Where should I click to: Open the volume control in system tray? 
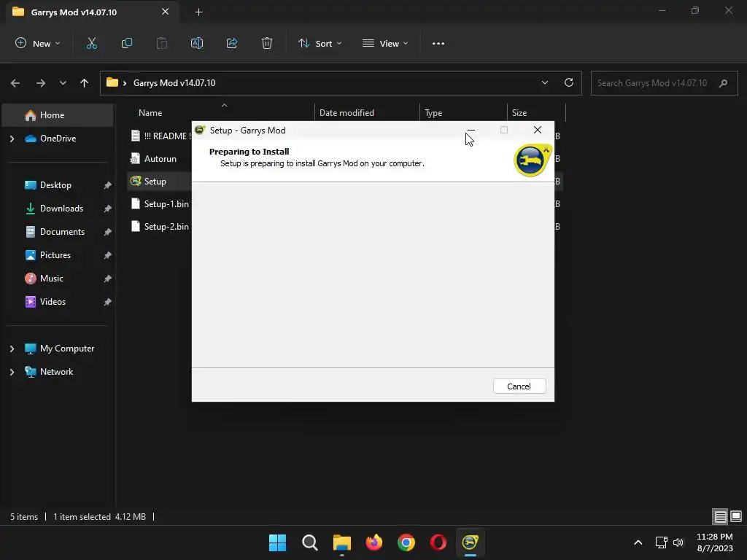coord(678,542)
